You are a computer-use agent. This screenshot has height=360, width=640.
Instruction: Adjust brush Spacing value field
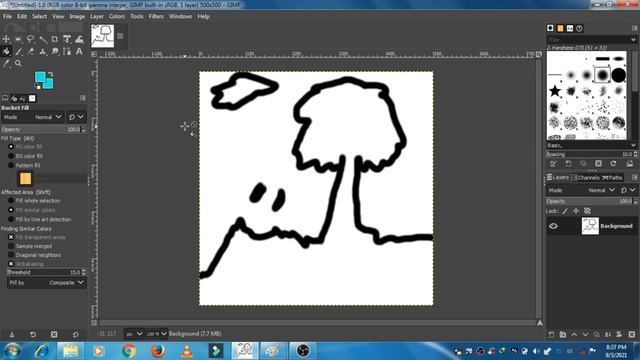pyautogui.click(x=591, y=154)
